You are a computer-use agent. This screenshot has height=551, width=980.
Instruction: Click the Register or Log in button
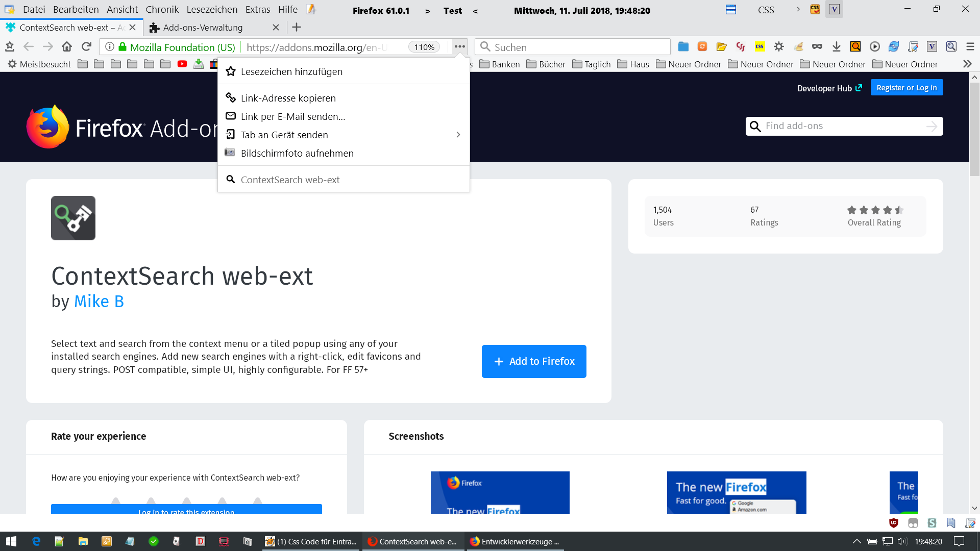tap(906, 88)
